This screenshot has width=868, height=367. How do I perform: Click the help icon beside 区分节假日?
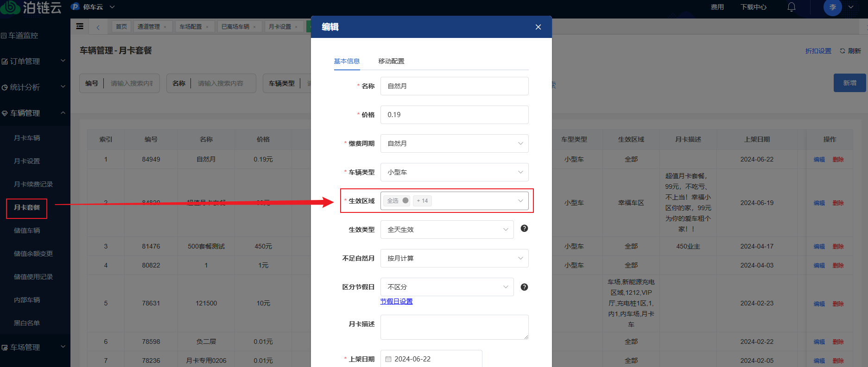[x=524, y=287]
